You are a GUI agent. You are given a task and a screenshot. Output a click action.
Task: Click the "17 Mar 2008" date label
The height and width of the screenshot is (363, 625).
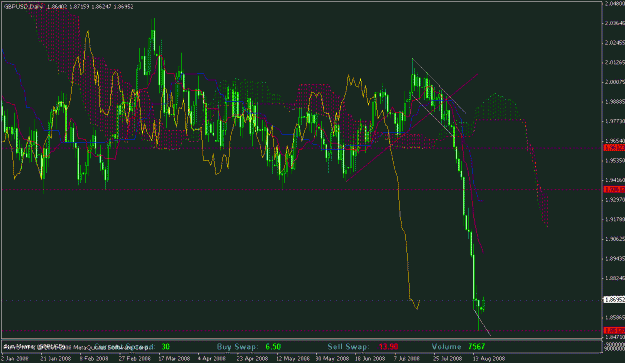(174, 358)
